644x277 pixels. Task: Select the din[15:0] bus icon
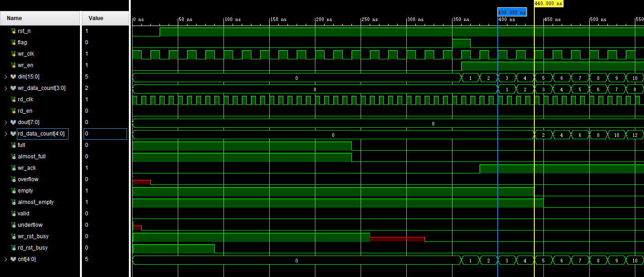(13, 77)
